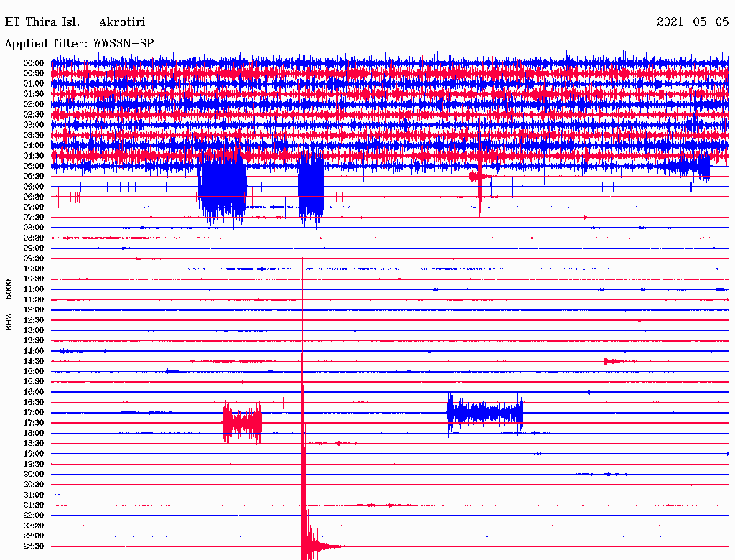The height and width of the screenshot is (560, 735).
Task: Click the 05:30 time label
Action: pos(34,177)
